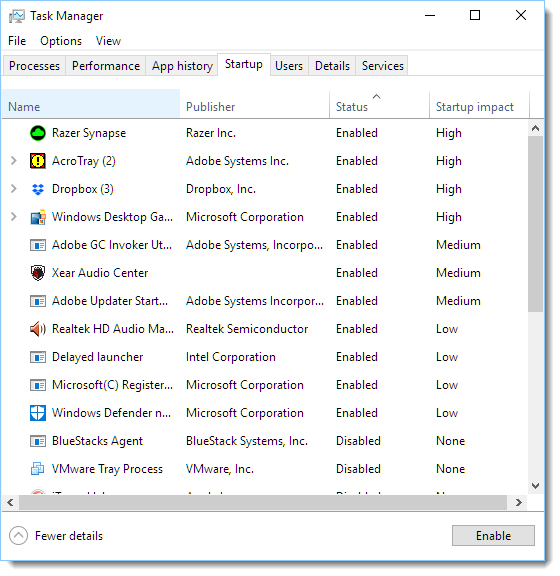Expand the Dropbox (3) group
This screenshot has height=576, width=560.
14,189
